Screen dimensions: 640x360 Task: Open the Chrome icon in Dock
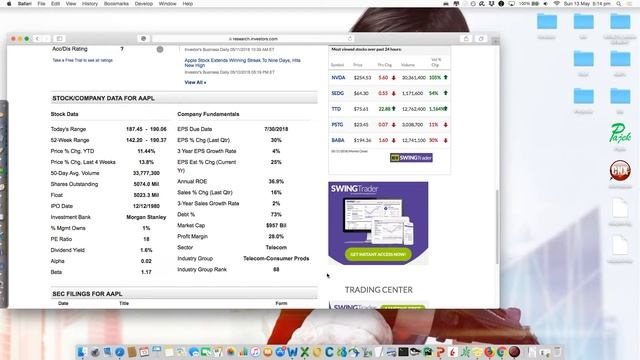501,352
